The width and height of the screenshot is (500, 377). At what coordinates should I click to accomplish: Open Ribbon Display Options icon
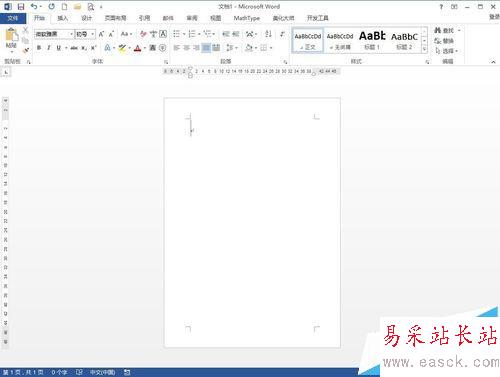point(454,7)
